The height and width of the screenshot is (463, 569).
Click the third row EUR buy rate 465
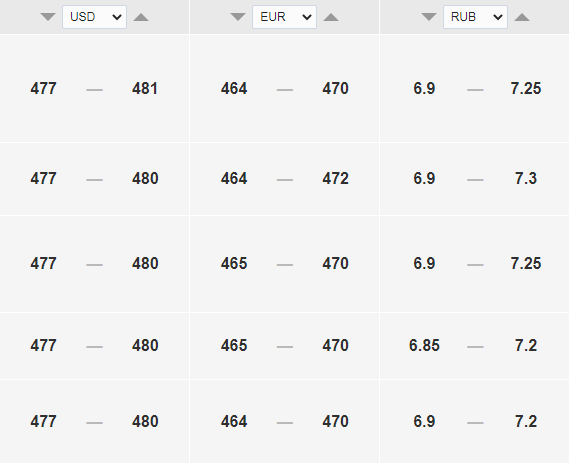click(234, 263)
